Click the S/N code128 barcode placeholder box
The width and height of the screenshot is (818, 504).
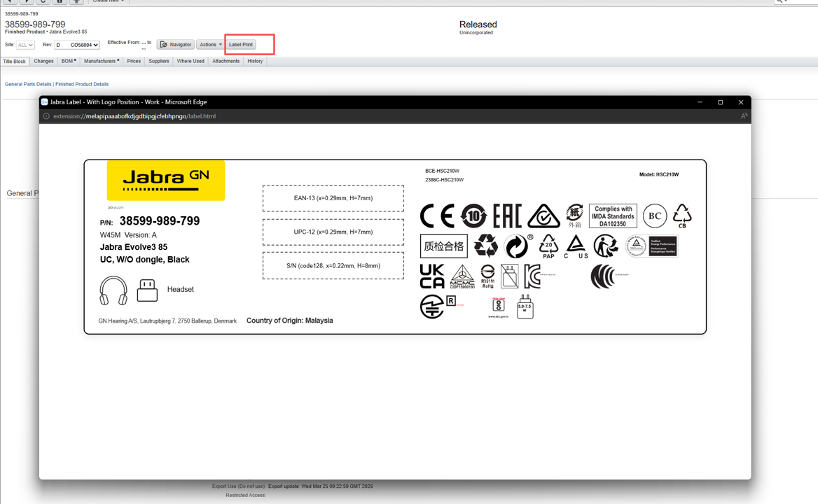[333, 266]
